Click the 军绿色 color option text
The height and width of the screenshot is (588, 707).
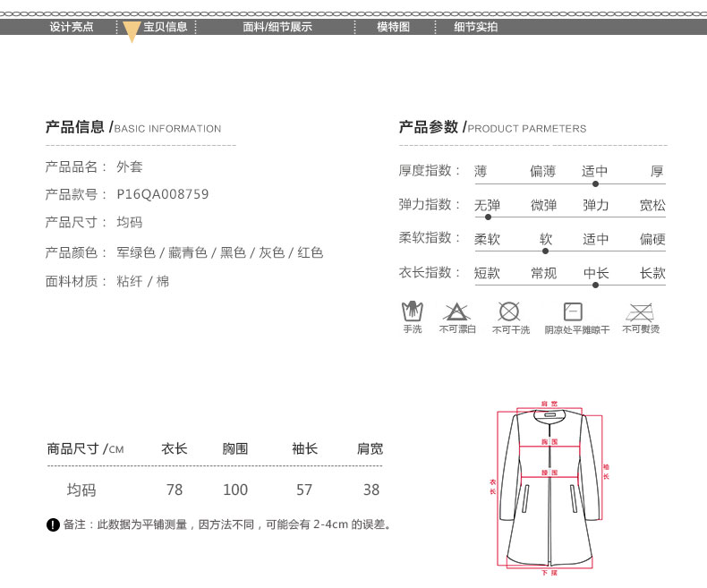click(136, 252)
